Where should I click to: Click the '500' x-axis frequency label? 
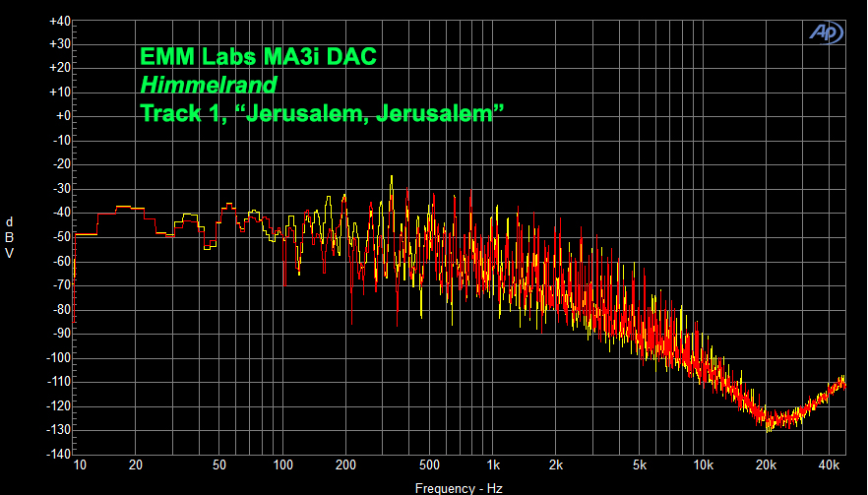(429, 465)
